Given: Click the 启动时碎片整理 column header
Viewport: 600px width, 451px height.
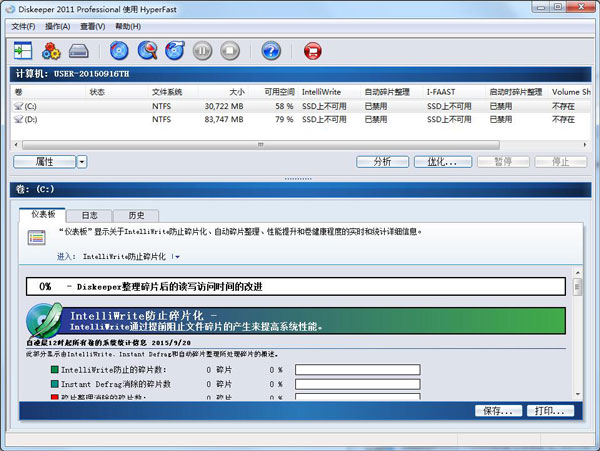Looking at the screenshot, I should 516,92.
